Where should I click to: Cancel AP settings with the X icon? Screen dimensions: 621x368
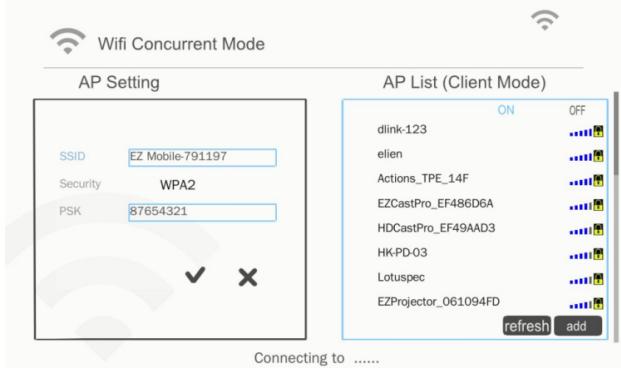pyautogui.click(x=248, y=277)
